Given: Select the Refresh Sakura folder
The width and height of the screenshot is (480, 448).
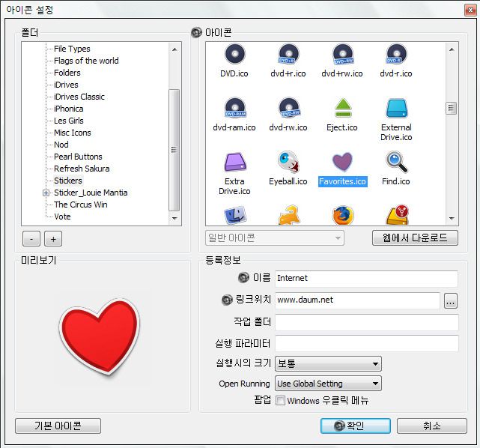Looking at the screenshot, I should pyautogui.click(x=82, y=169).
